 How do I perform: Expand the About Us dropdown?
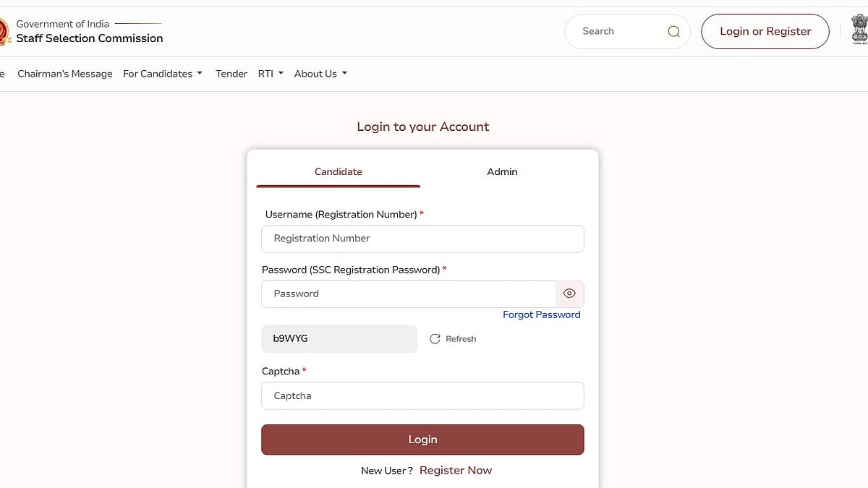[x=320, y=74]
